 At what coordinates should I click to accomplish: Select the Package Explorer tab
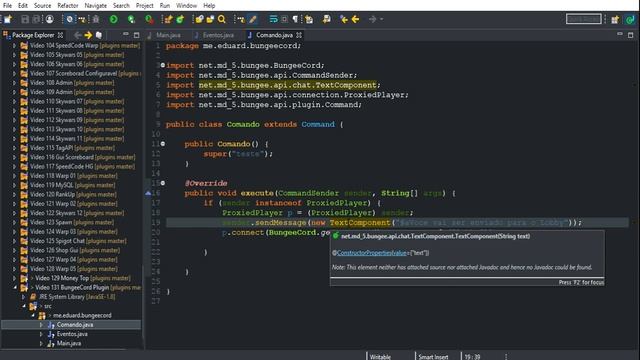(x=33, y=35)
